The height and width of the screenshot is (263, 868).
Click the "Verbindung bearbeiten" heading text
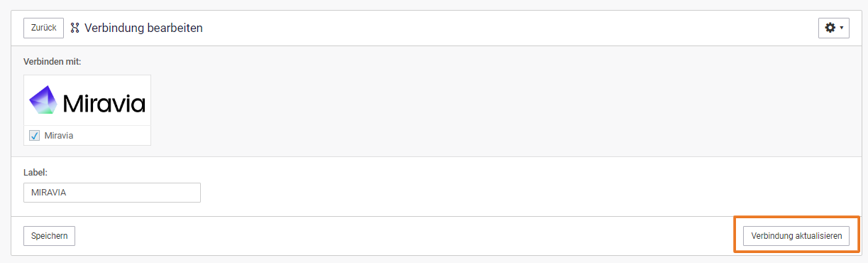[x=143, y=28]
